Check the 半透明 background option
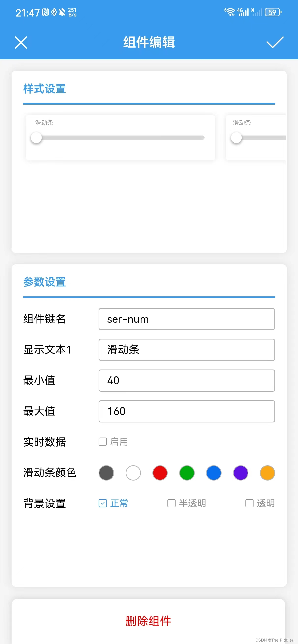Viewport: 298px width, 644px height. coord(171,503)
